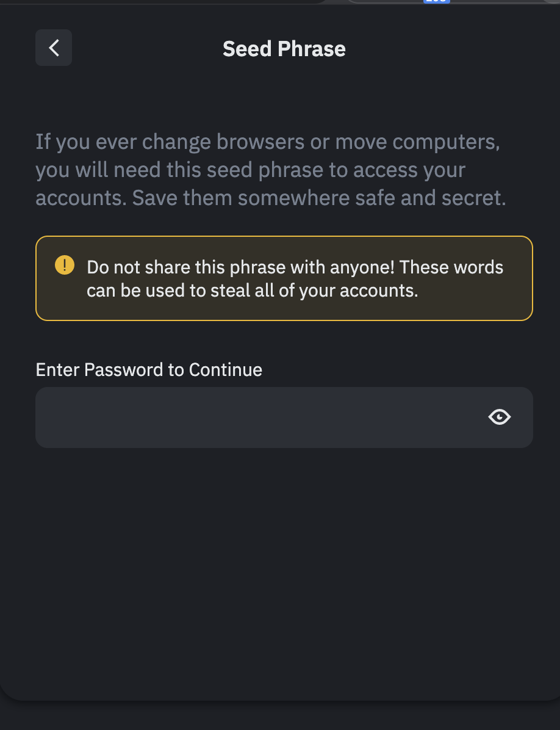Click the Seed Phrase page title
Image resolution: width=560 pixels, height=730 pixels.
tap(284, 48)
